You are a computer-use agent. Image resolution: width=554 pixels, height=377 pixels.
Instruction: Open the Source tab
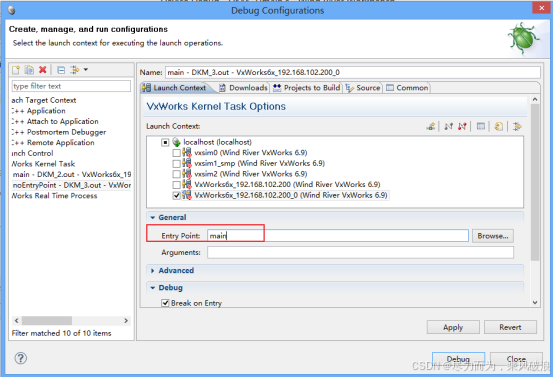click(363, 88)
